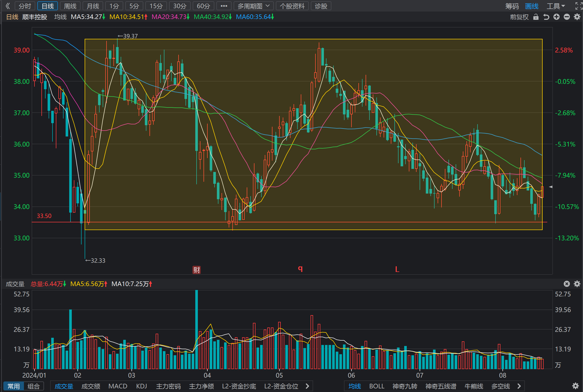Switch to 分时 intraday view
This screenshot has width=583, height=392.
point(25,6)
